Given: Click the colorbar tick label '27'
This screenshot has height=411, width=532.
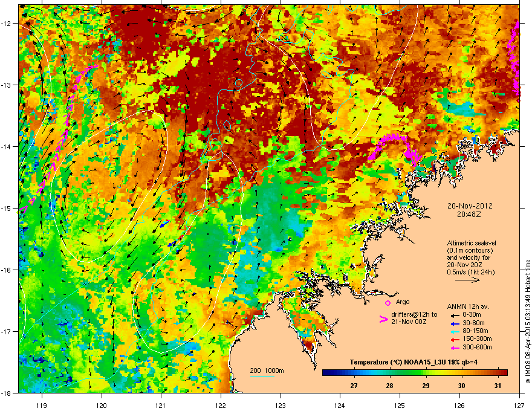Looking at the screenshot, I should pos(354,386).
